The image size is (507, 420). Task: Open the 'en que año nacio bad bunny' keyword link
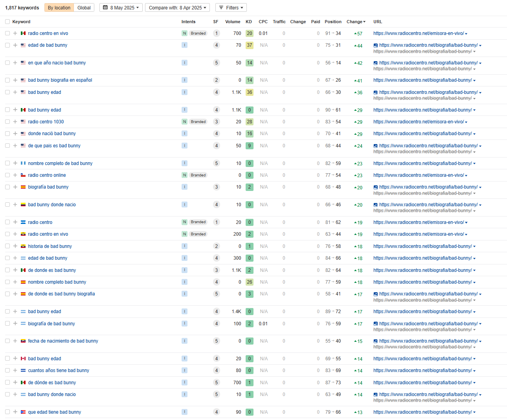tap(57, 63)
